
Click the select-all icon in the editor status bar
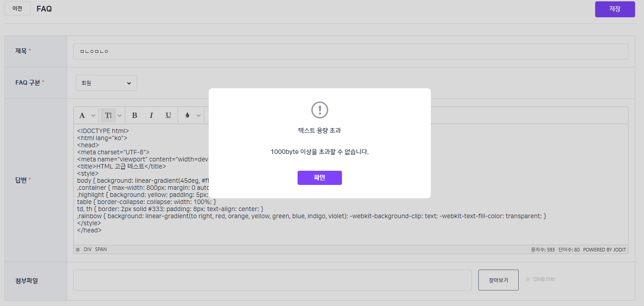click(78, 250)
